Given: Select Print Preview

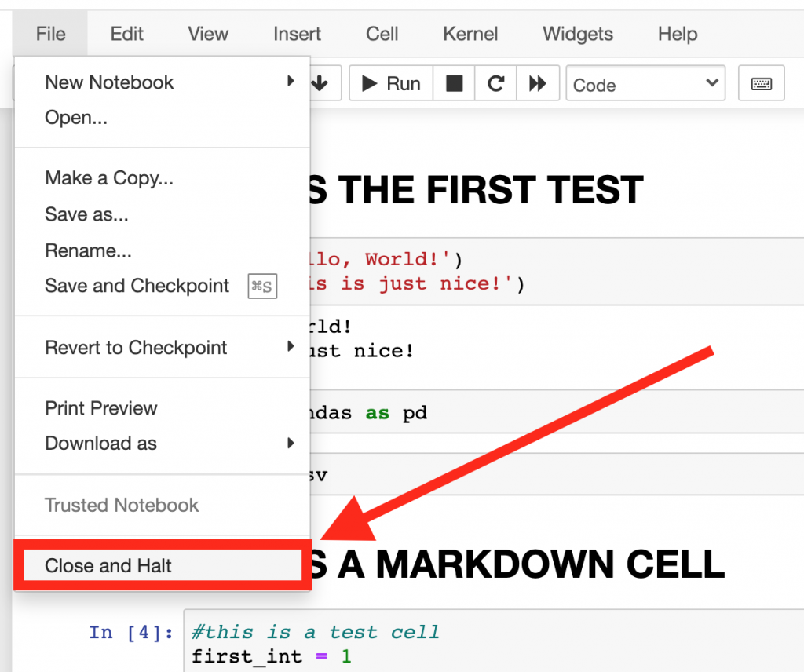Looking at the screenshot, I should (x=100, y=408).
